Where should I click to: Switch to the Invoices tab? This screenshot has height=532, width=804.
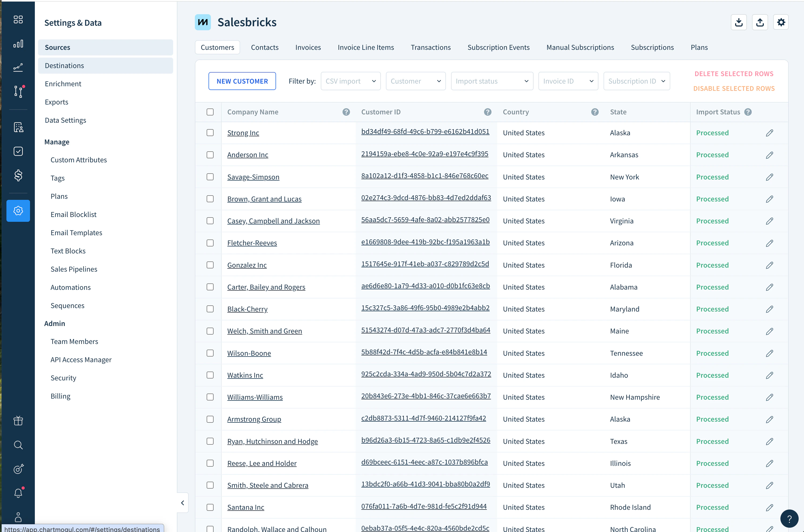[308, 47]
